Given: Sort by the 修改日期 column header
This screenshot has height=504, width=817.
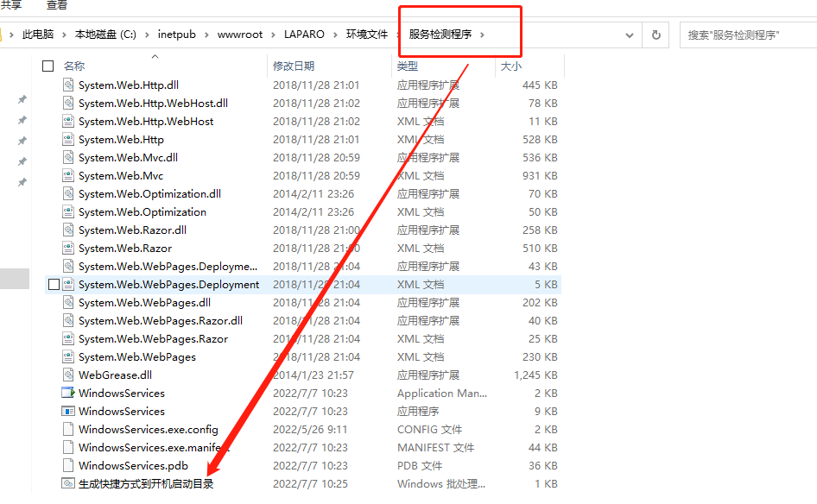Looking at the screenshot, I should [x=294, y=66].
